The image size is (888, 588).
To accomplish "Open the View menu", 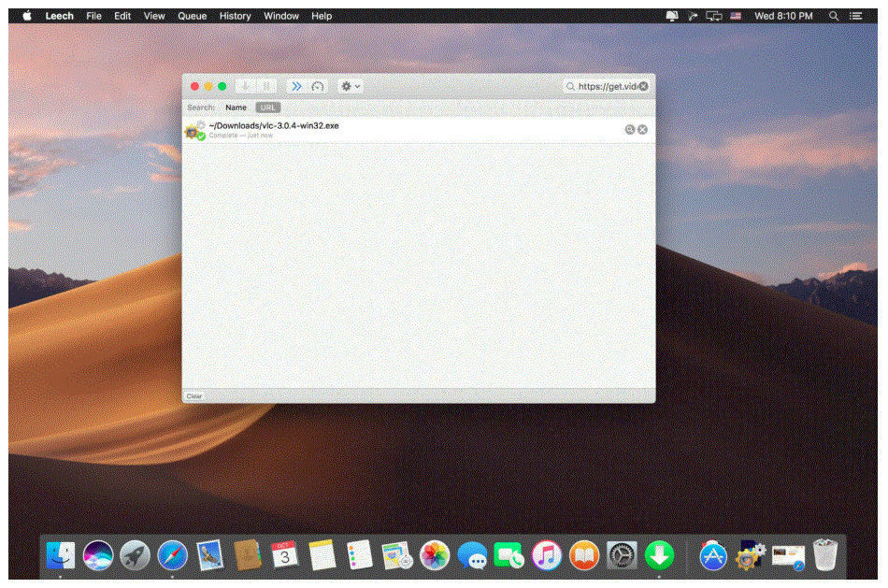I will [154, 16].
